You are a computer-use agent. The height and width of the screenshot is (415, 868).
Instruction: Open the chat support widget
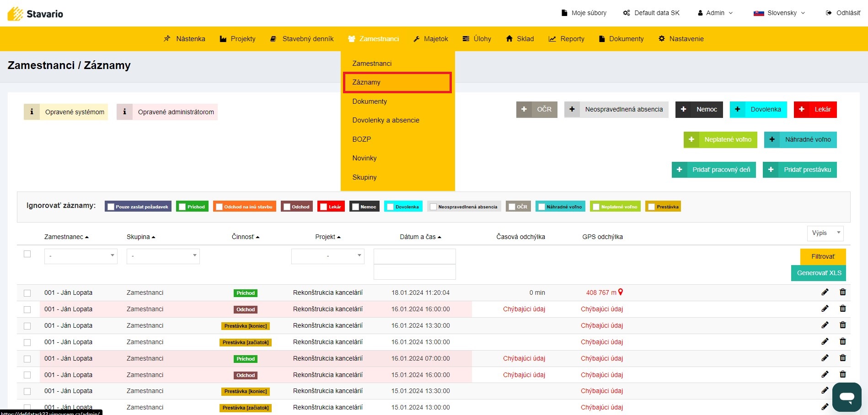(x=847, y=397)
